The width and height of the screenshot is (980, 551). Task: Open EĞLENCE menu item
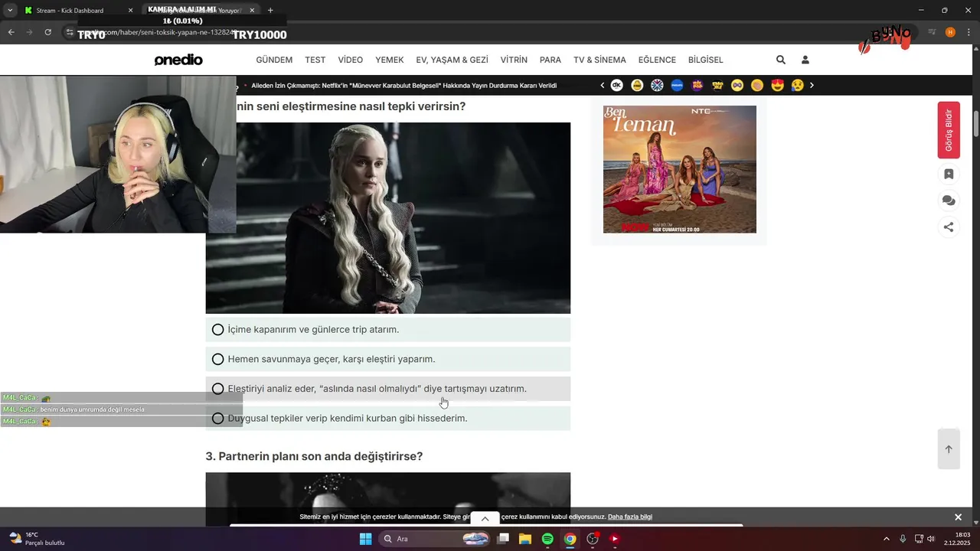point(657,60)
